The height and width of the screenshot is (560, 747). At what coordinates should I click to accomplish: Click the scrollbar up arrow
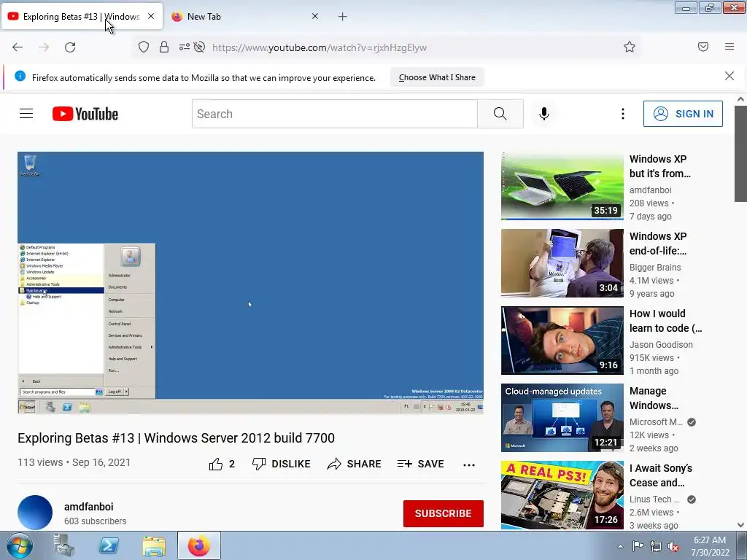pos(740,99)
